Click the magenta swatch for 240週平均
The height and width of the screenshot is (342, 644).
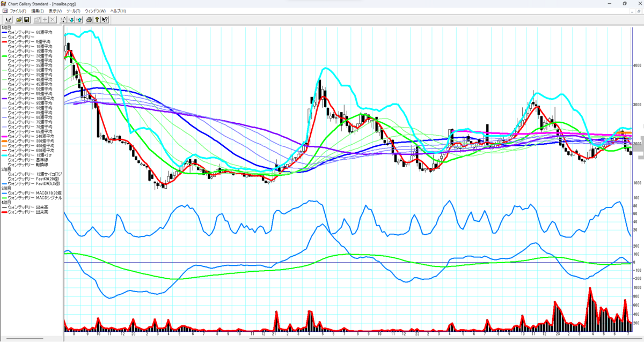pyautogui.click(x=4, y=136)
